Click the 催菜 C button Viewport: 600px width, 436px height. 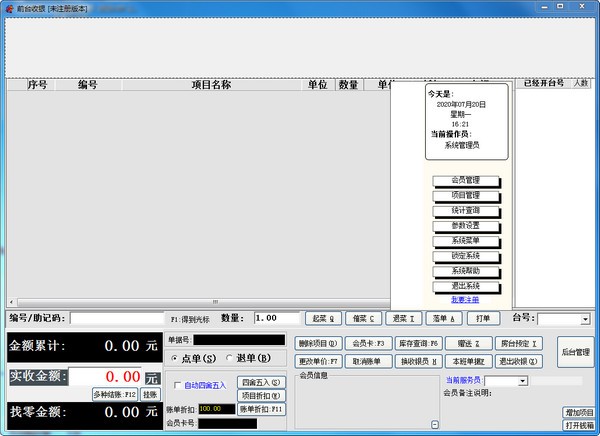coord(364,318)
